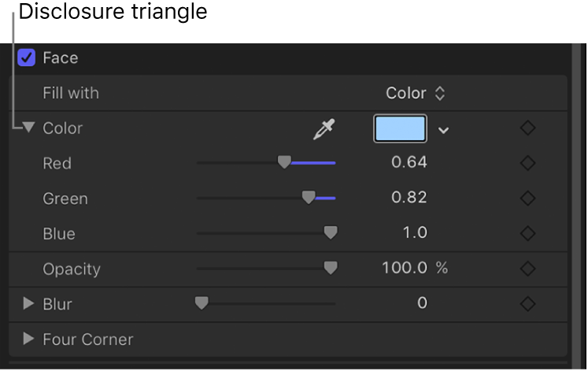Click the Blur value field 0
Image resolution: width=588 pixels, height=371 pixels.
tap(422, 303)
